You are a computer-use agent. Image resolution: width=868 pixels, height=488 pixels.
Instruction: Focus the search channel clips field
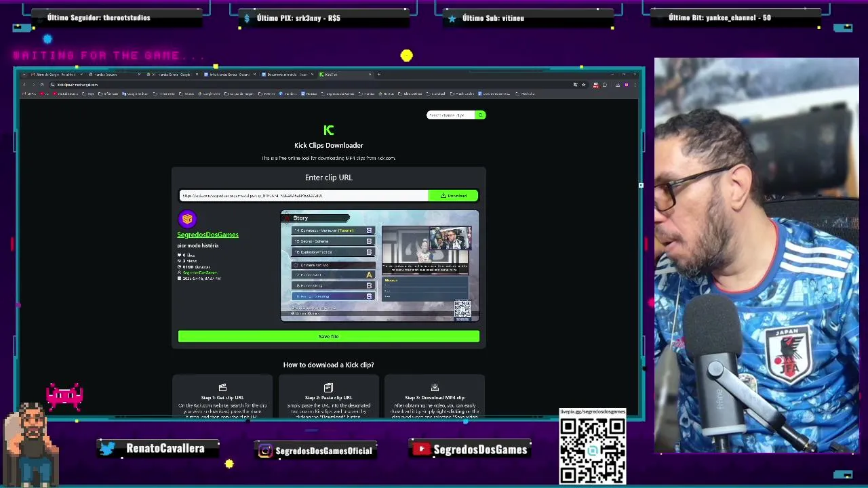451,115
